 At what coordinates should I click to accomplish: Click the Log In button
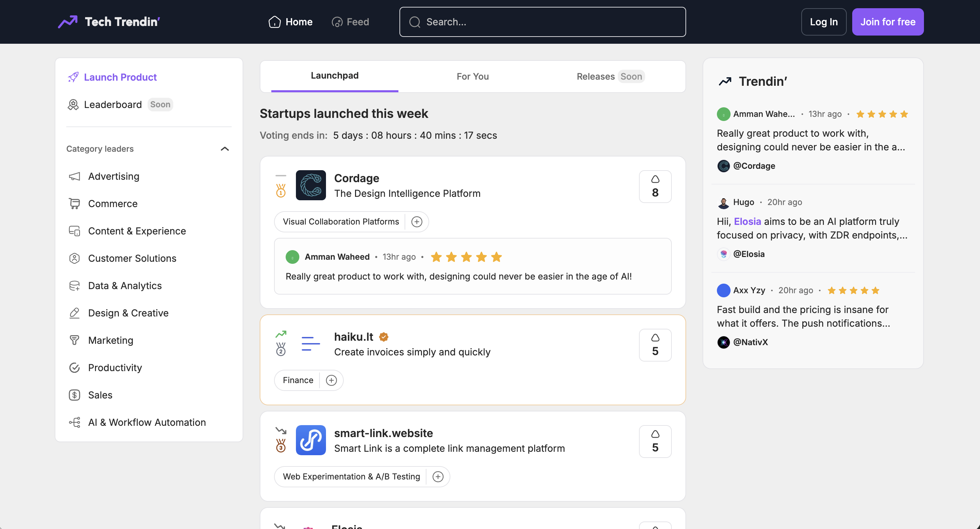[x=824, y=22]
